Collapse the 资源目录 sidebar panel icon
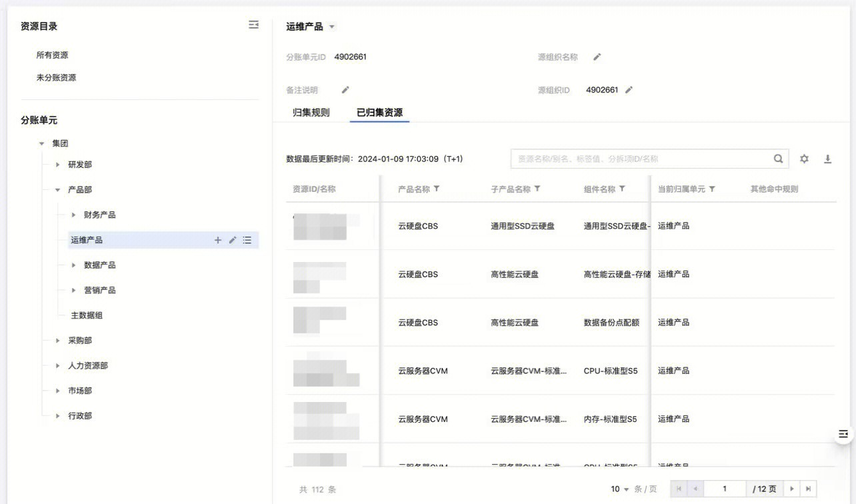 pyautogui.click(x=253, y=25)
